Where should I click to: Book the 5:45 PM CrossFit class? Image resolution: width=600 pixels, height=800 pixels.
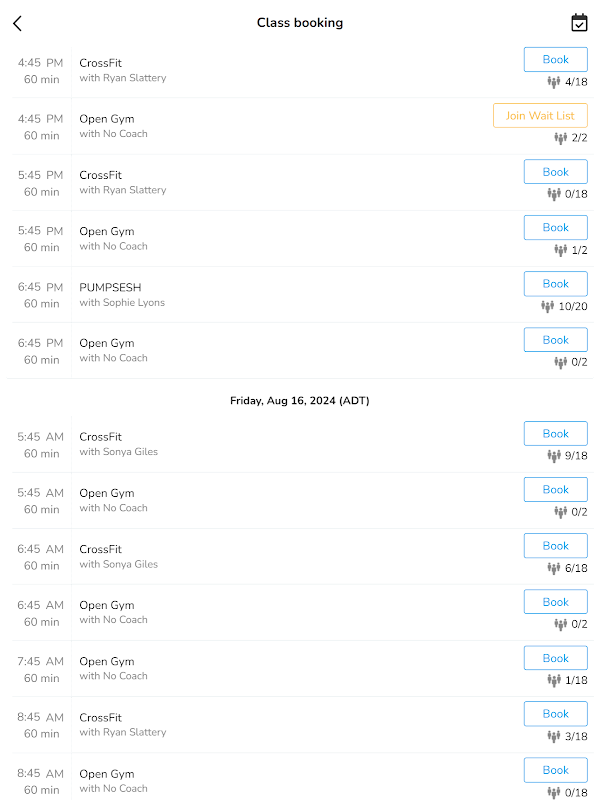(x=556, y=172)
